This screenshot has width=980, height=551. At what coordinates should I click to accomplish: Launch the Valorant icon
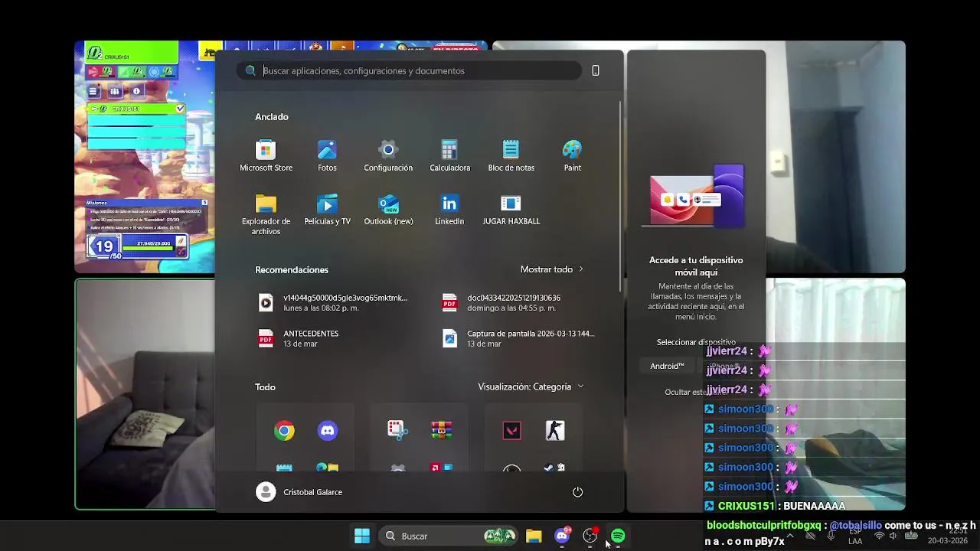click(x=511, y=431)
